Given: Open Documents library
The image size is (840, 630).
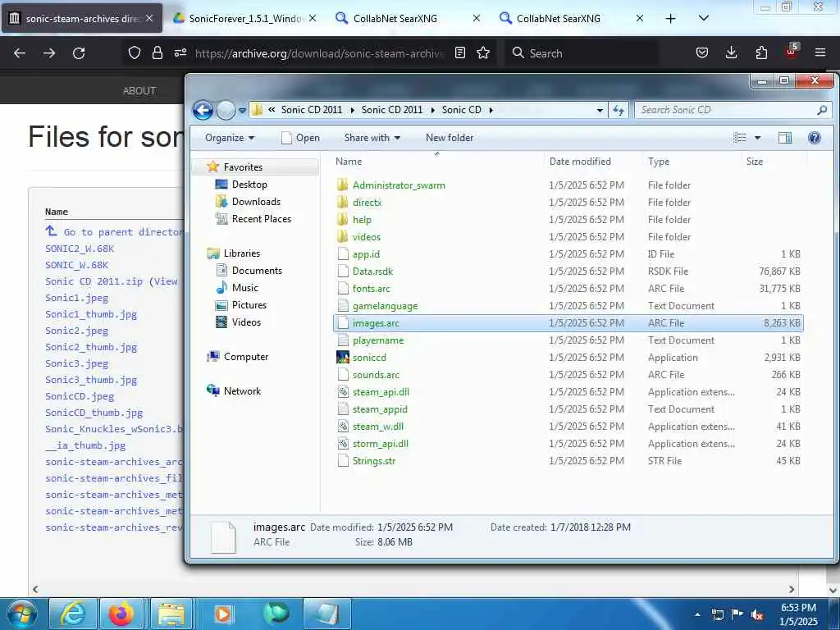Looking at the screenshot, I should coord(257,271).
